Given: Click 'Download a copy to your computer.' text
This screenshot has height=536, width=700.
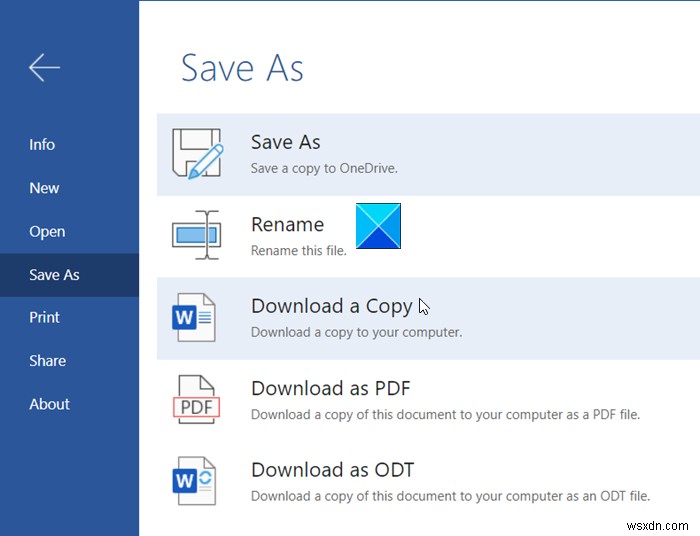Looking at the screenshot, I should tap(357, 332).
